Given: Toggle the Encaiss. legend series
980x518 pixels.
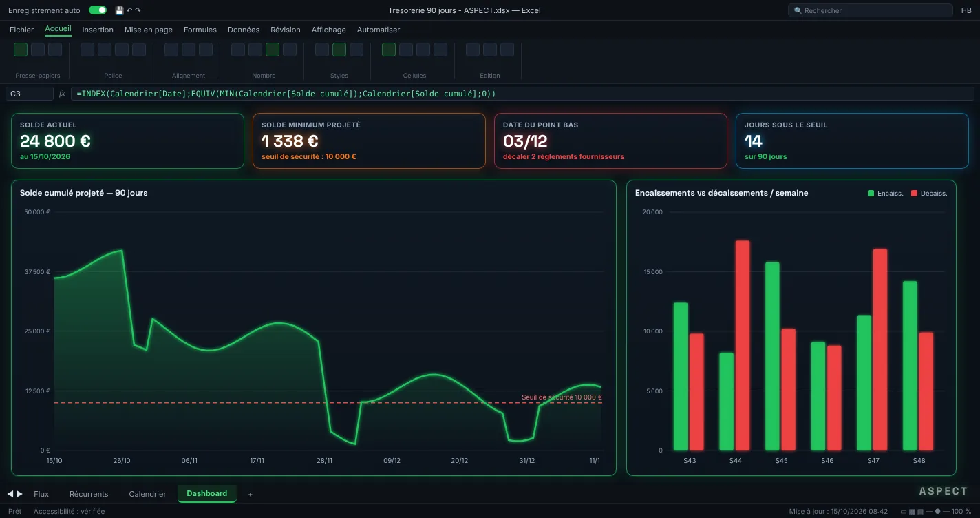Looking at the screenshot, I should (886, 194).
